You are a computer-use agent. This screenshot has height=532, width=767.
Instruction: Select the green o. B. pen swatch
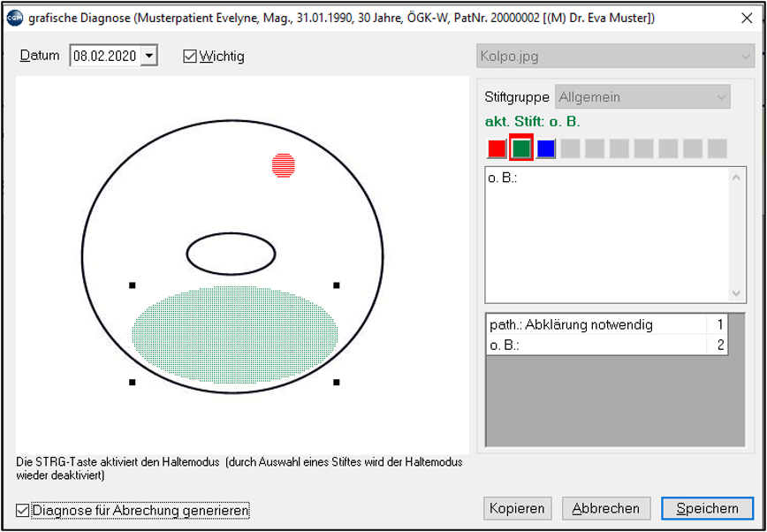(x=521, y=148)
